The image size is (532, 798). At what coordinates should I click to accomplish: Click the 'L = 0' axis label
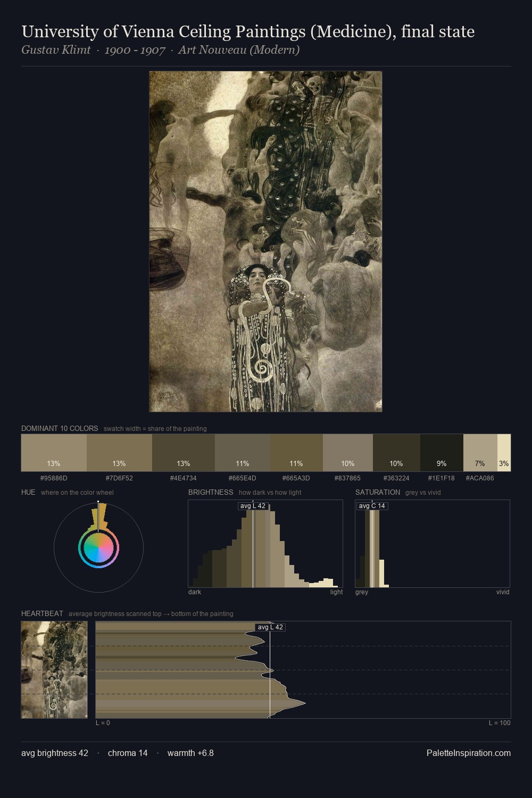(103, 723)
